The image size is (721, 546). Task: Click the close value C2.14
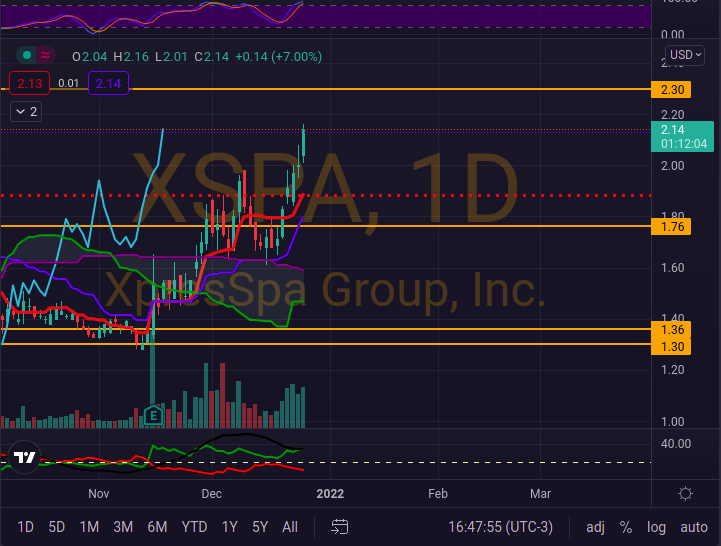click(x=212, y=57)
